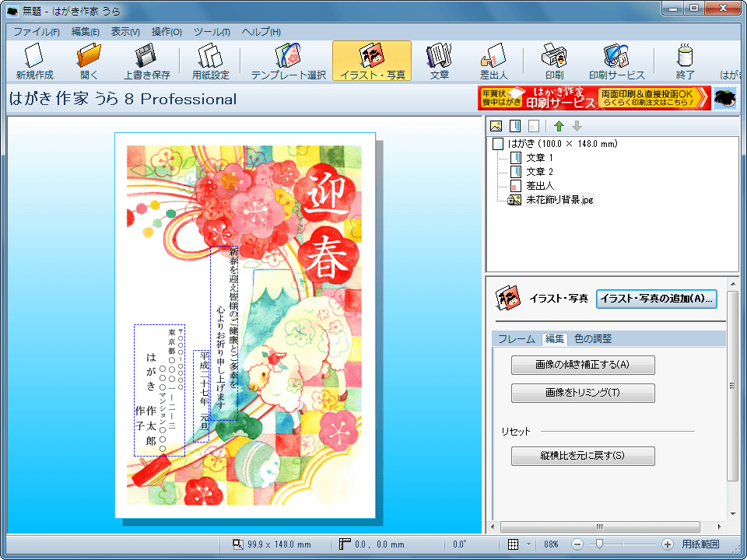Move layer up with the green arrow
The height and width of the screenshot is (560, 747).
pyautogui.click(x=559, y=126)
